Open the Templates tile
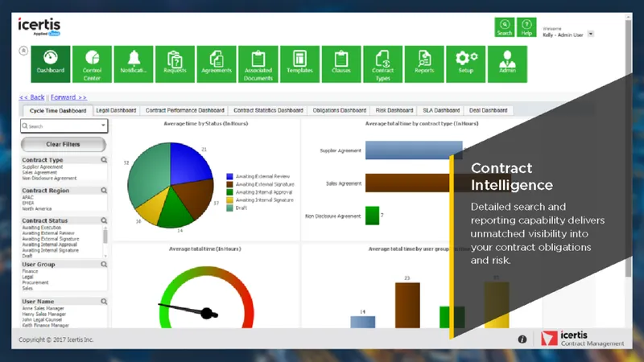The height and width of the screenshot is (362, 644). click(299, 64)
